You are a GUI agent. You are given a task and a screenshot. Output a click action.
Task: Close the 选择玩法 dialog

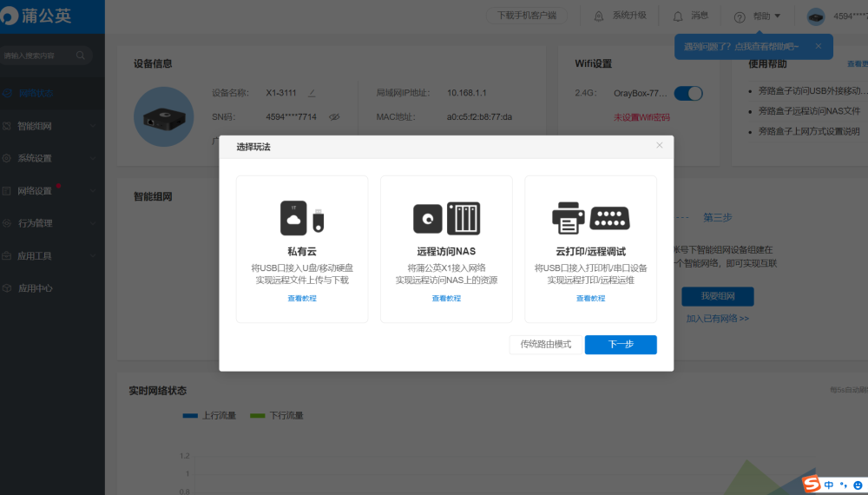point(660,145)
